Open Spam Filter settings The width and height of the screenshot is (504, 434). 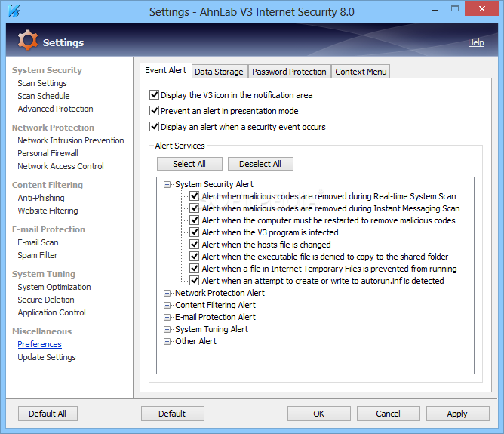point(38,255)
